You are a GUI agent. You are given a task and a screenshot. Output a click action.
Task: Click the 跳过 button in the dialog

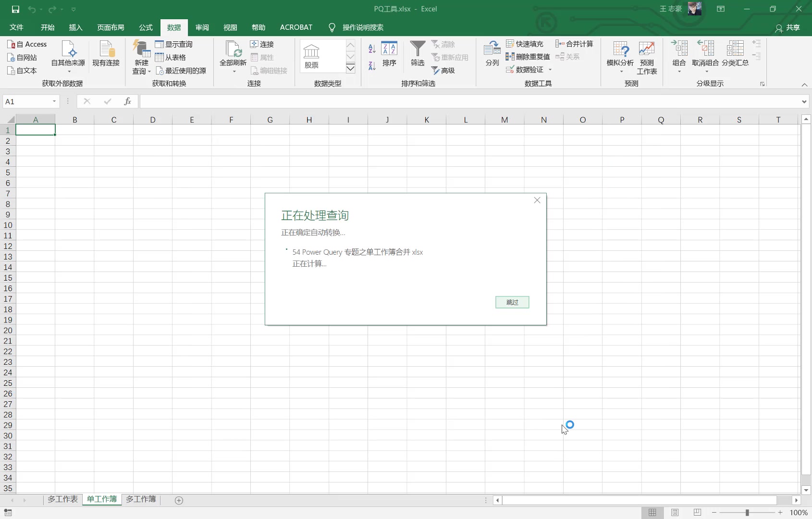tap(512, 302)
